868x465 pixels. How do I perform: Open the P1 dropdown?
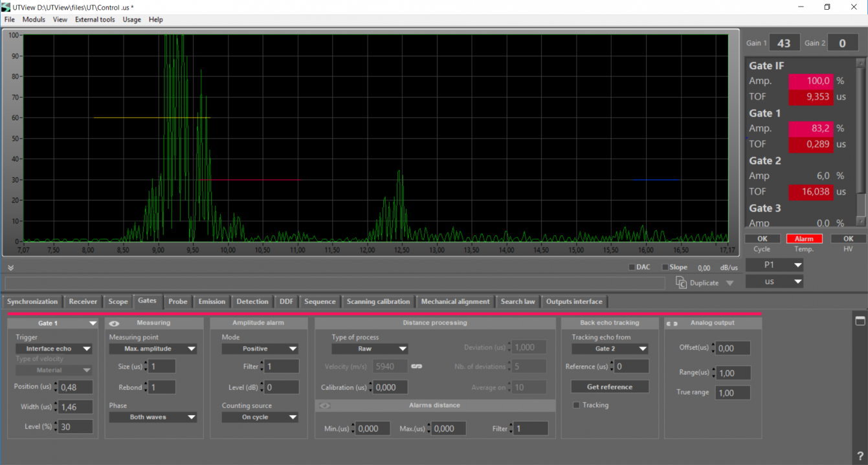pos(775,265)
